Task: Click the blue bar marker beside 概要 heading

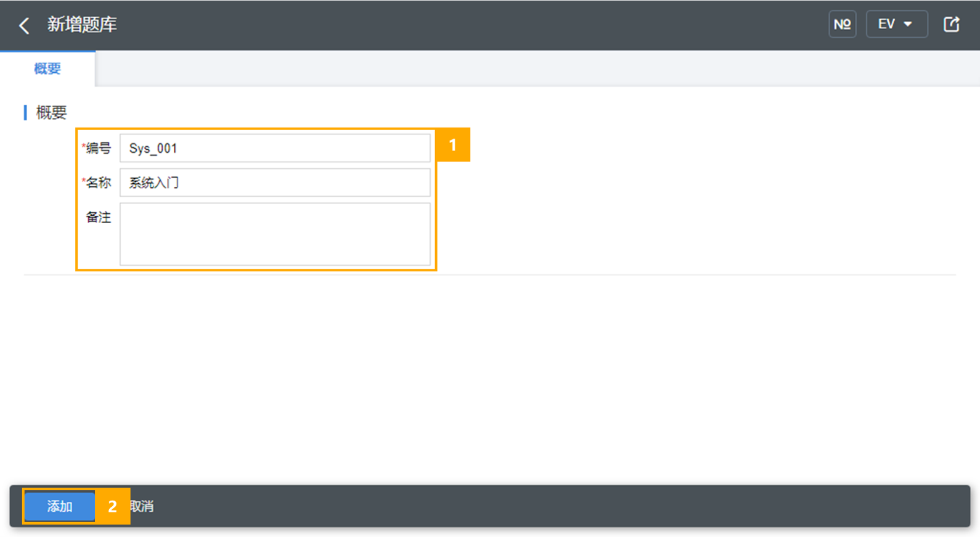Action: (25, 112)
